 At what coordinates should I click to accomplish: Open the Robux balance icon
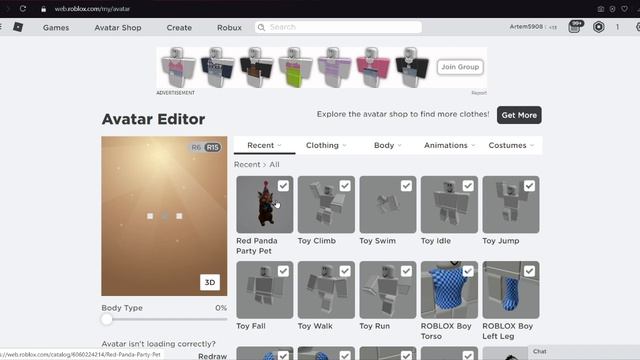(599, 27)
